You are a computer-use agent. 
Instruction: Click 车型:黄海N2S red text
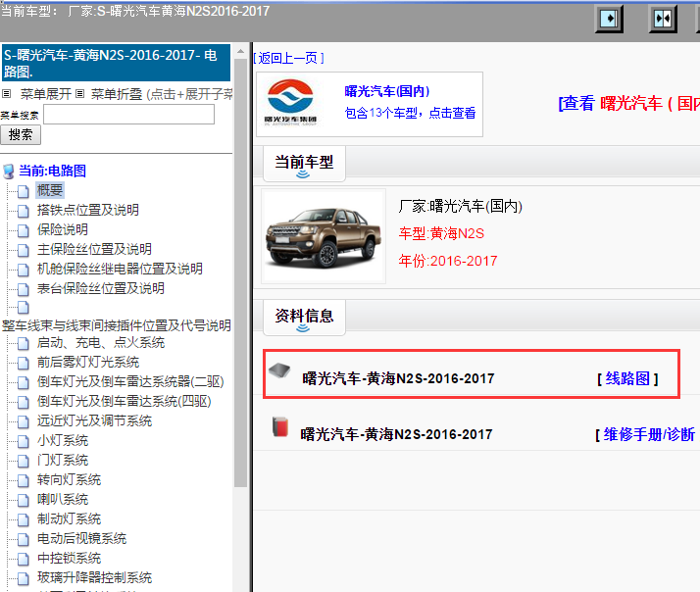coord(441,233)
